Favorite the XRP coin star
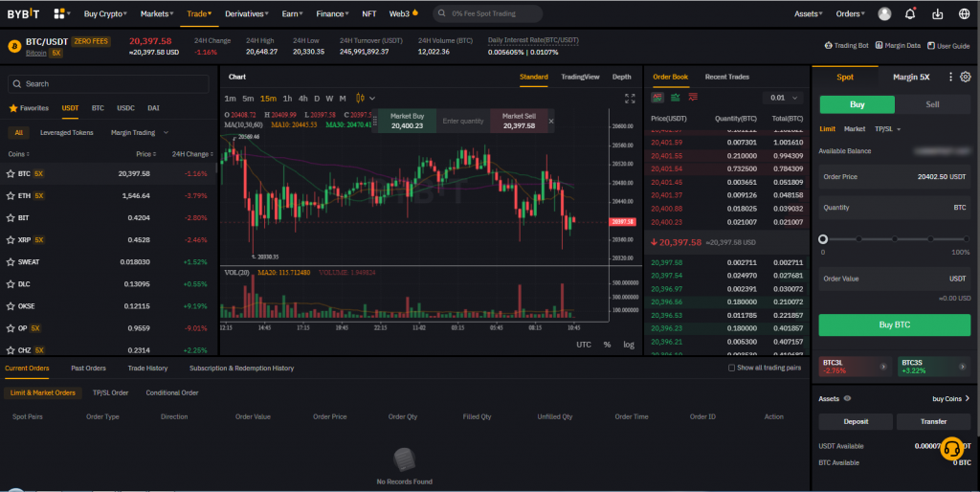 (11, 240)
